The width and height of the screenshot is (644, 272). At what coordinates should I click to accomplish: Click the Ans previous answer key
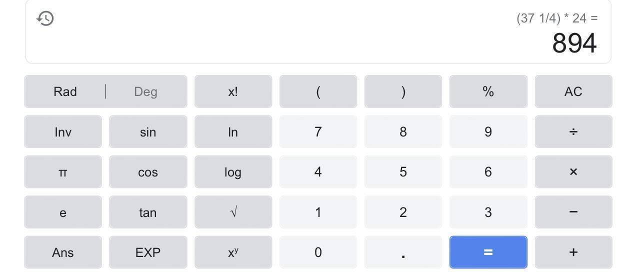63,252
